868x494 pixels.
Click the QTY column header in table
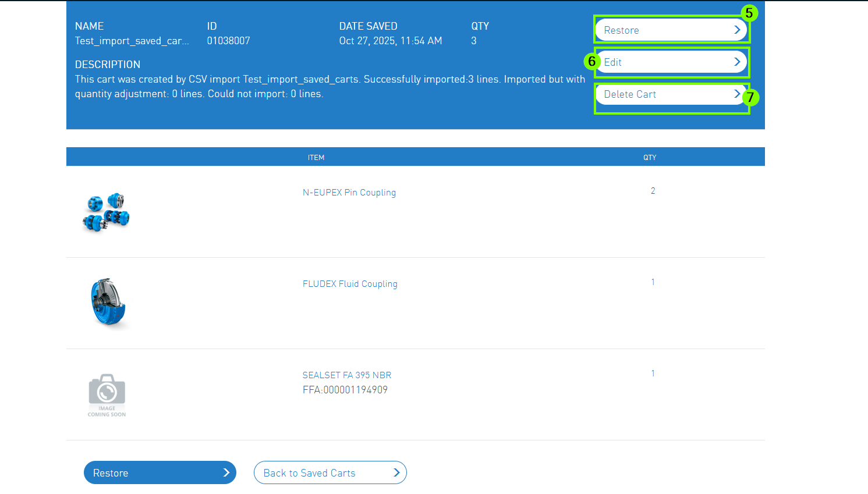pos(649,157)
